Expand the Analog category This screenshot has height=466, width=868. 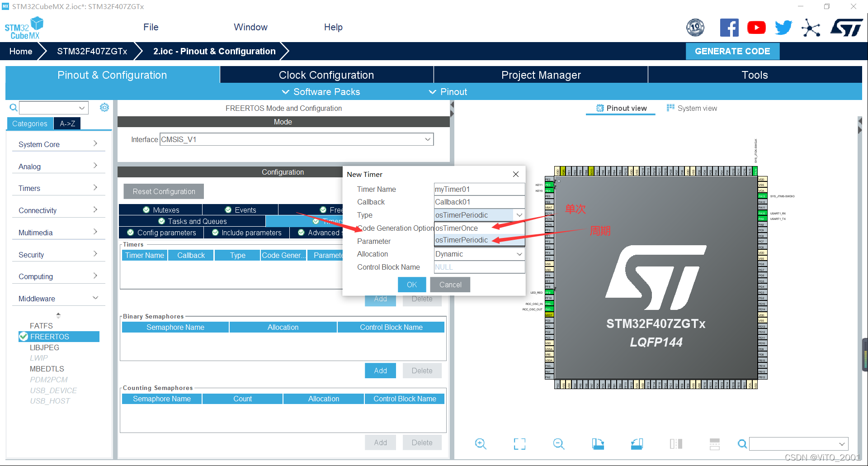tap(58, 166)
